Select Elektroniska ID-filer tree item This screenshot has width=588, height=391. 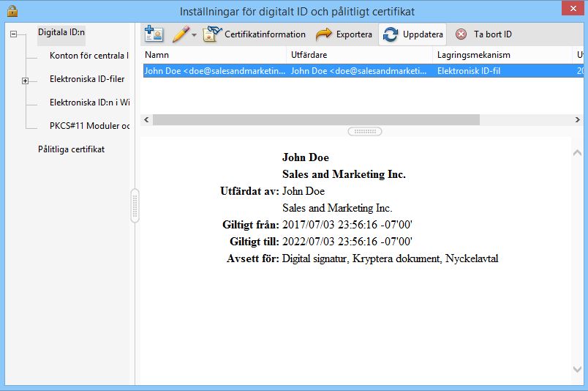click(87, 79)
